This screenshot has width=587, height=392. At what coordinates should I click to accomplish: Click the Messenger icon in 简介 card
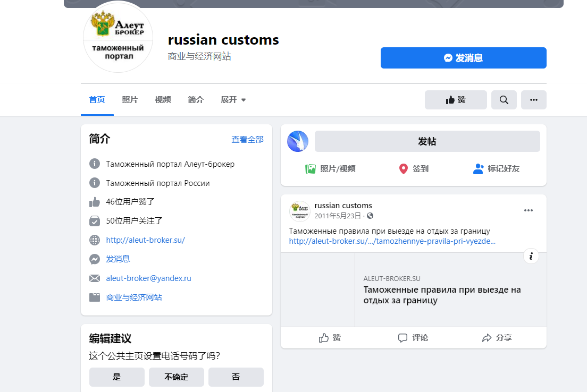[x=95, y=259]
